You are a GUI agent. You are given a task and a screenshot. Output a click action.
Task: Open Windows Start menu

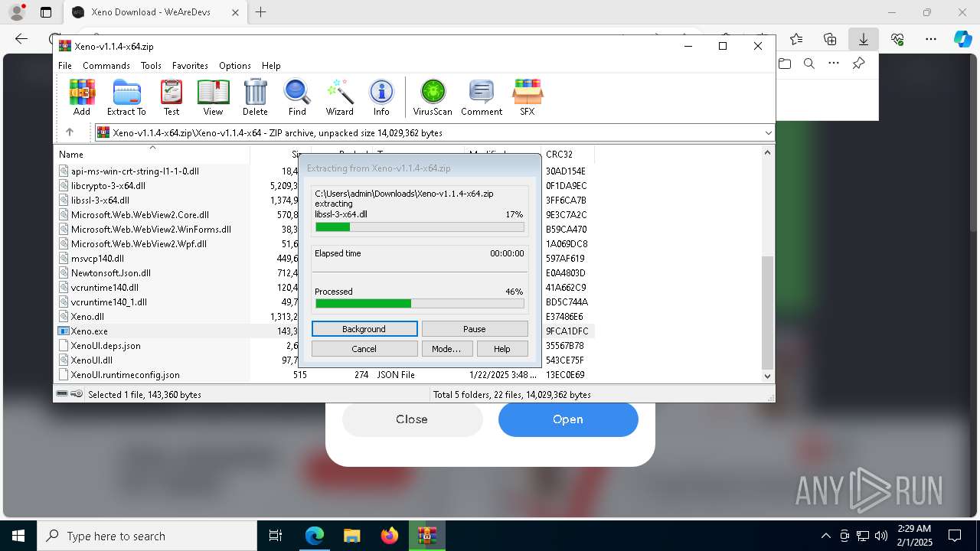[18, 536]
